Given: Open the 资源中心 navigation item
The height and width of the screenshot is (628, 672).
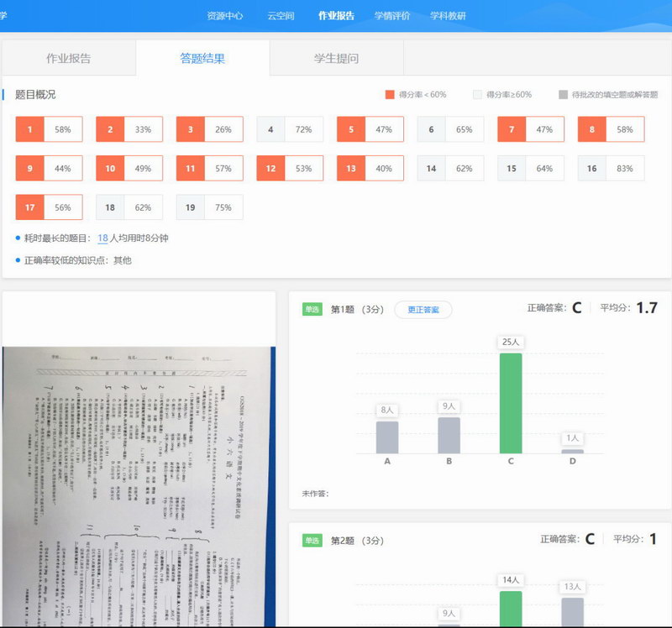Looking at the screenshot, I should coord(224,15).
